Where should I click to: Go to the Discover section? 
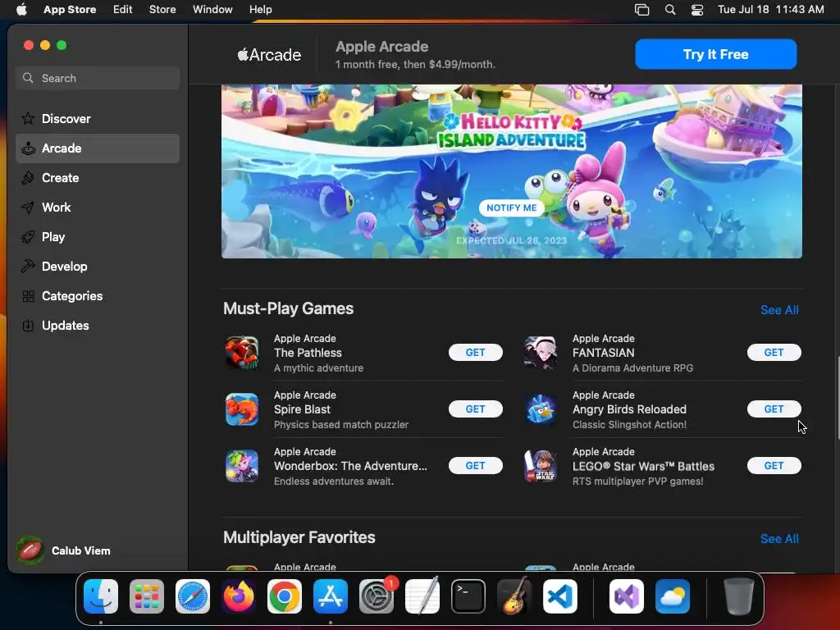98,119
